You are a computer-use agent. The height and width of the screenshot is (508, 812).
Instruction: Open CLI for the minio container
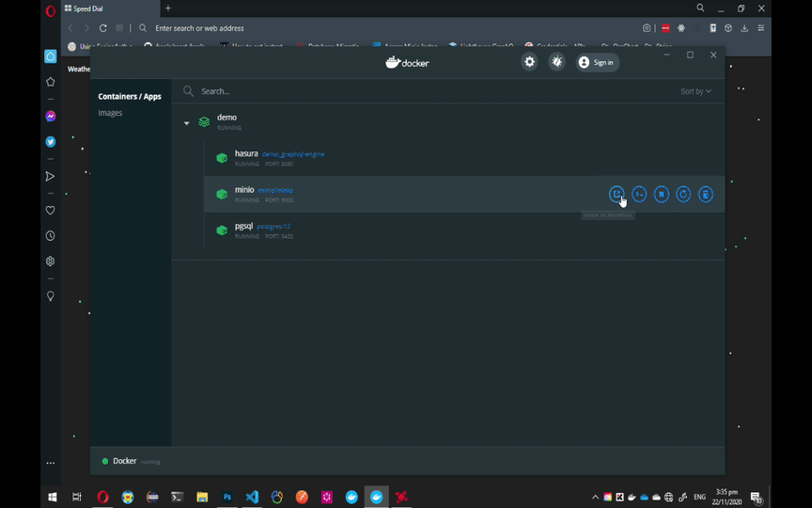[x=639, y=194]
